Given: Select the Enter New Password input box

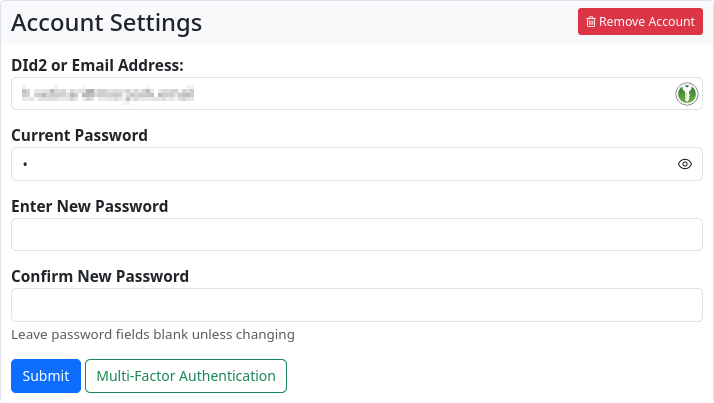Looking at the screenshot, I should pos(356,235).
